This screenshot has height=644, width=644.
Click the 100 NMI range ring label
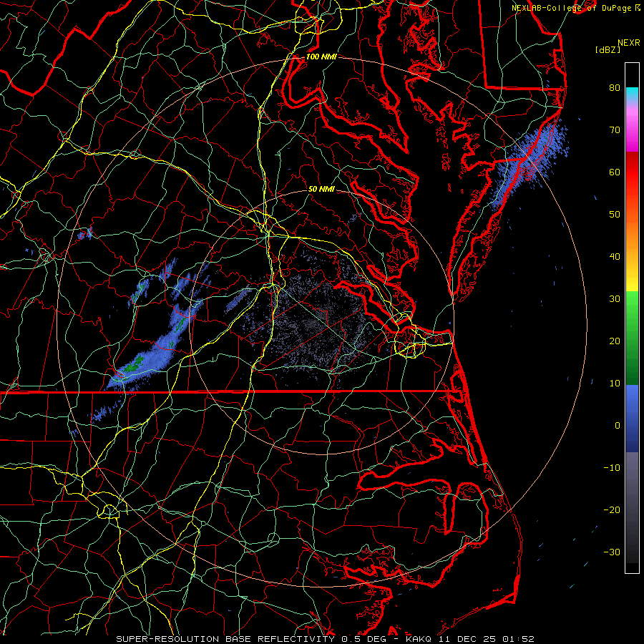(x=321, y=57)
